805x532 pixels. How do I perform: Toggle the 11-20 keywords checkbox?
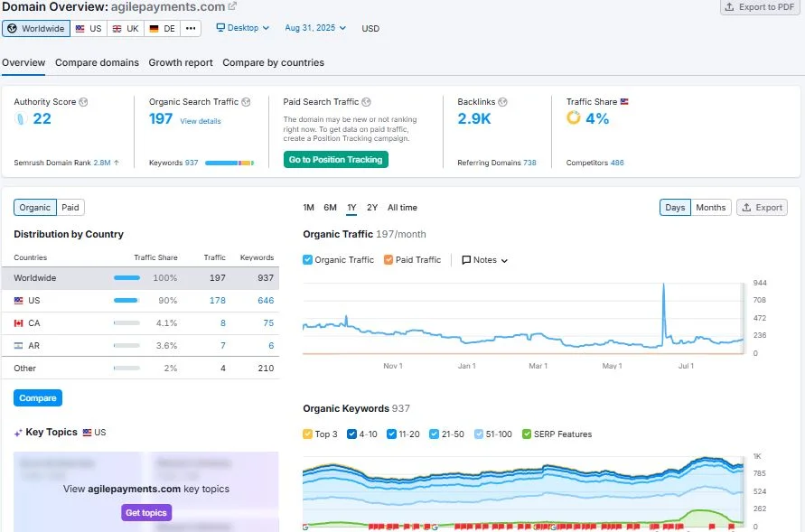[391, 434]
